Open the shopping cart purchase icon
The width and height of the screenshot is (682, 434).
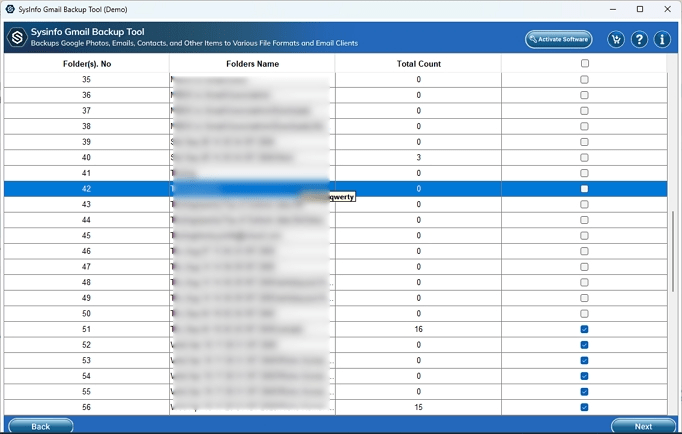616,40
